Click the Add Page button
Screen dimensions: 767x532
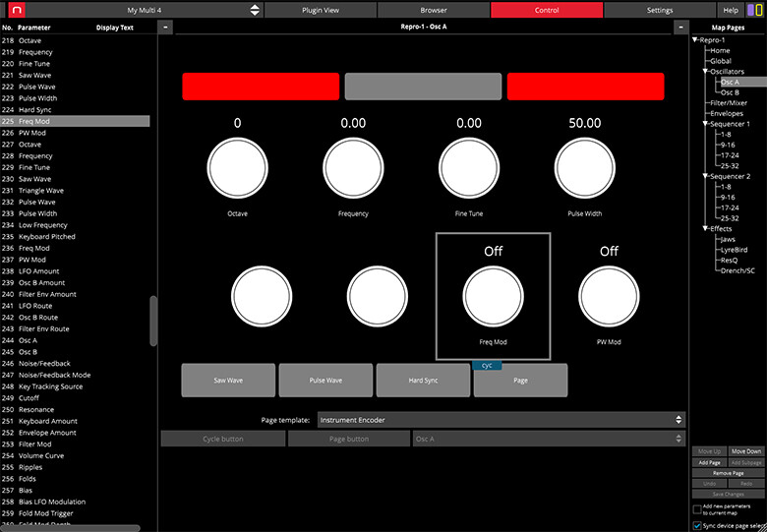[709, 462]
